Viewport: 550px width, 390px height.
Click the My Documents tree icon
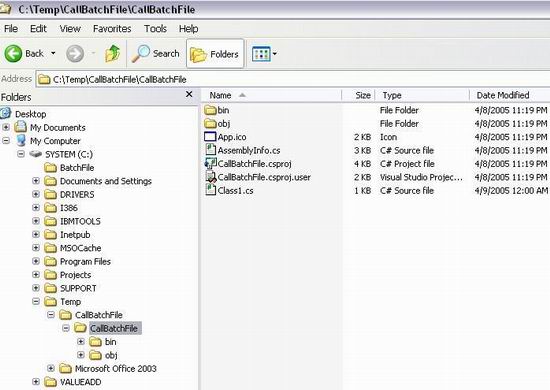point(21,127)
